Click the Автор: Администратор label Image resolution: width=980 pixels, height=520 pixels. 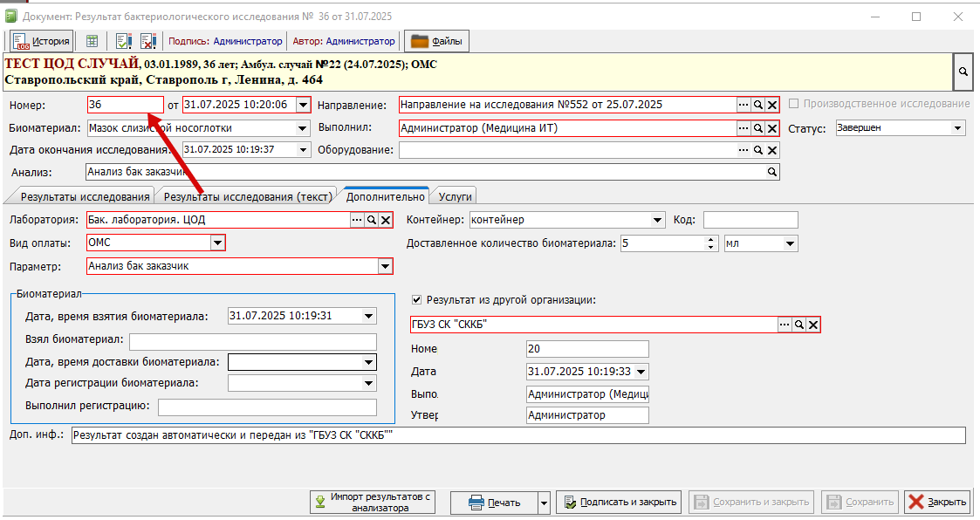point(344,41)
